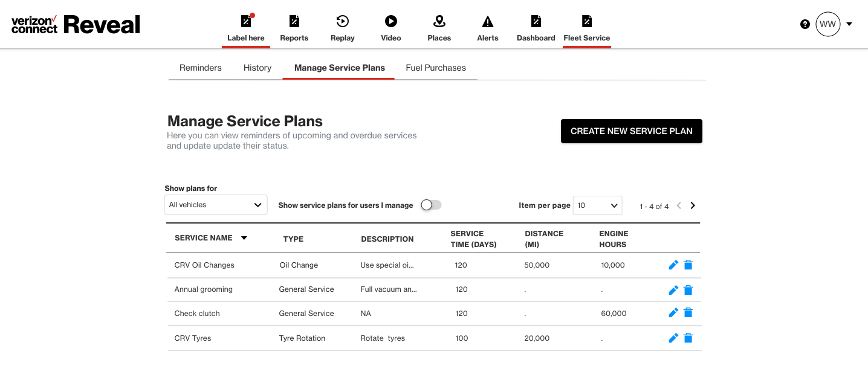Screen dimensions: 868x377
Task: Open the Reports section icon
Action: tap(294, 21)
